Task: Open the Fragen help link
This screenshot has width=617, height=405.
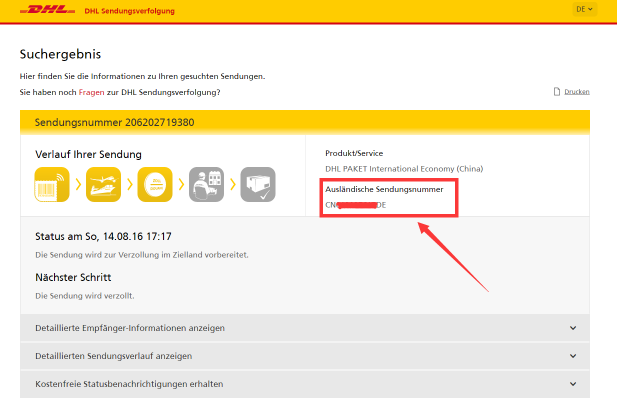Action: click(91, 92)
